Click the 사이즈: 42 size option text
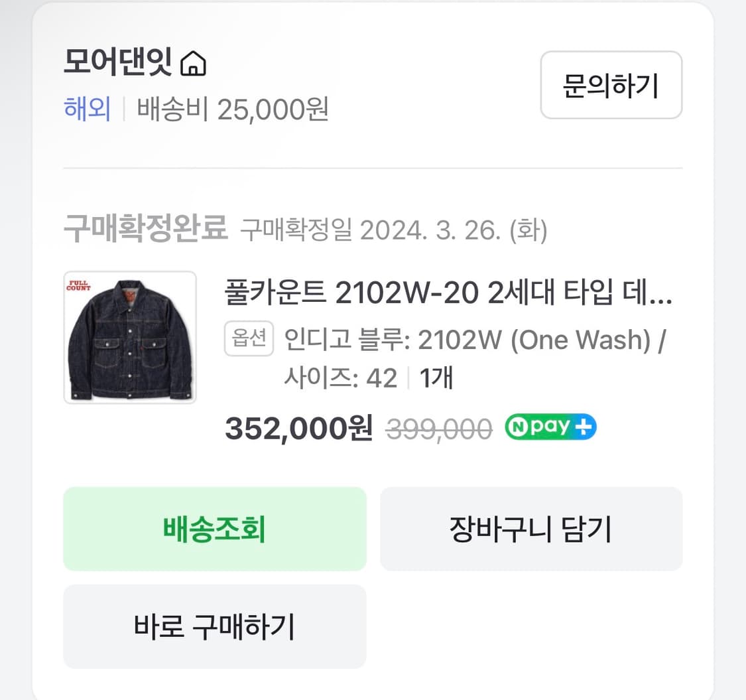Image resolution: width=746 pixels, height=700 pixels. point(338,375)
